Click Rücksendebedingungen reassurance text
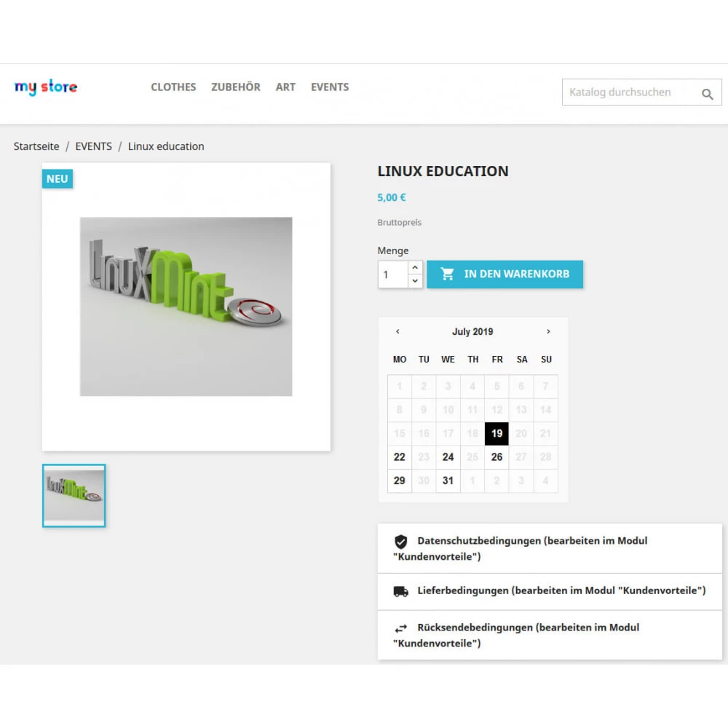 click(516, 636)
